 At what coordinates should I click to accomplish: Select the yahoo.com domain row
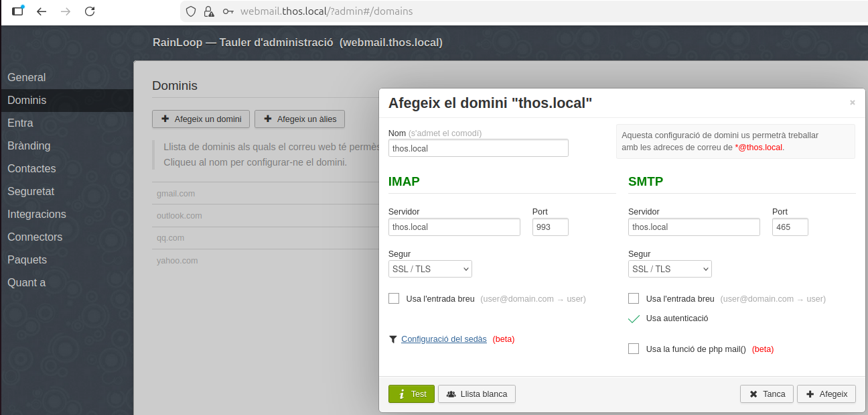pyautogui.click(x=265, y=261)
